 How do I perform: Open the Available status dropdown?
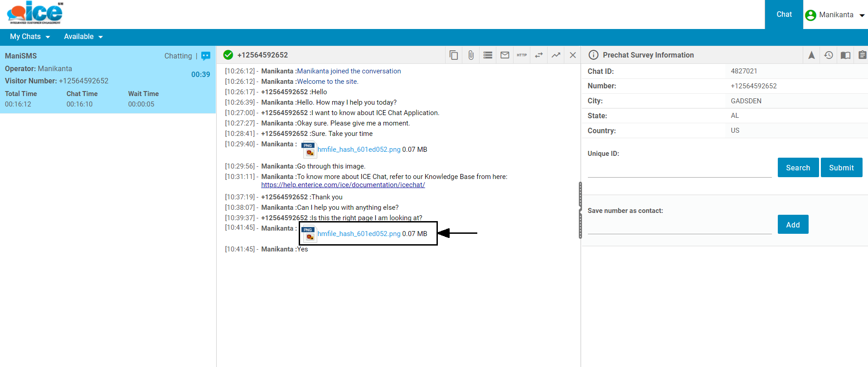click(x=83, y=37)
